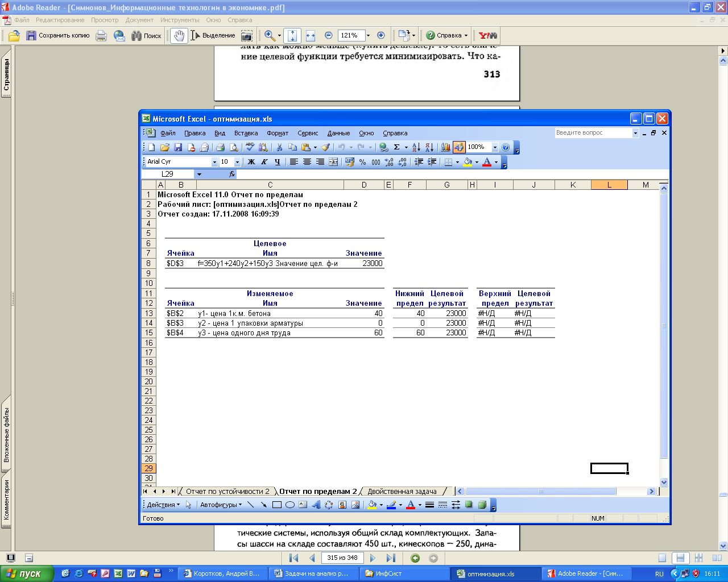Viewport: 728px width, 582px height.
Task: Click the Cut scissors icon
Action: click(x=279, y=147)
